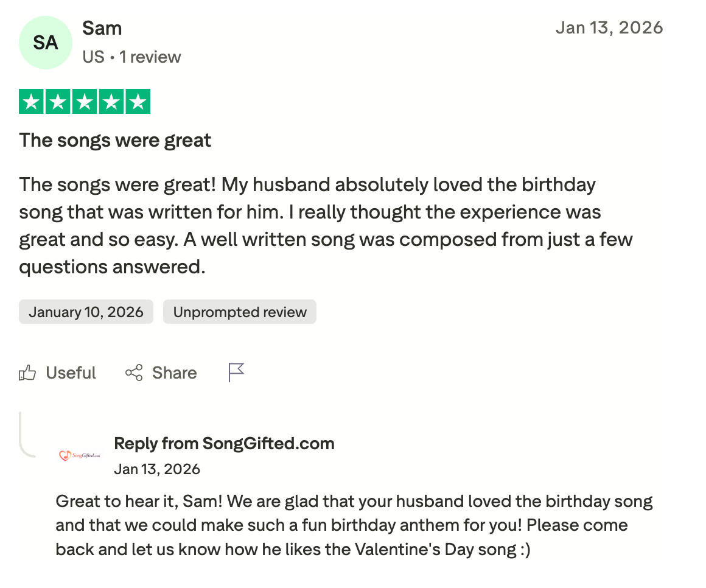Click the US 1 review subtitle
This screenshot has height=588, width=706.
pyautogui.click(x=131, y=57)
